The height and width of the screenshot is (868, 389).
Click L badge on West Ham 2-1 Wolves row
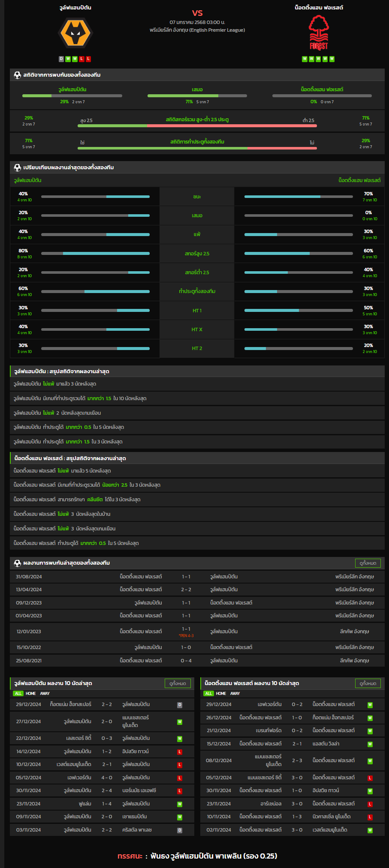pos(180,765)
